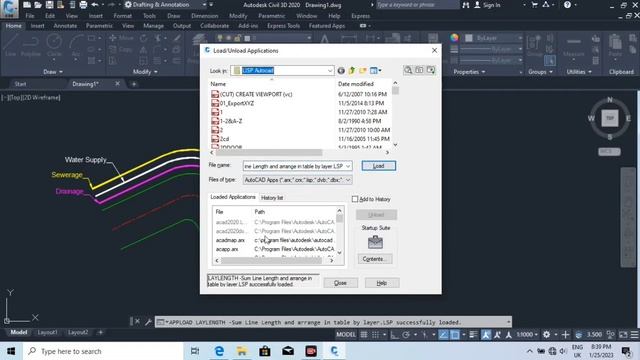Select the Polyline tool in the Draw panel
This screenshot has height=360, width=640.
coord(31,45)
